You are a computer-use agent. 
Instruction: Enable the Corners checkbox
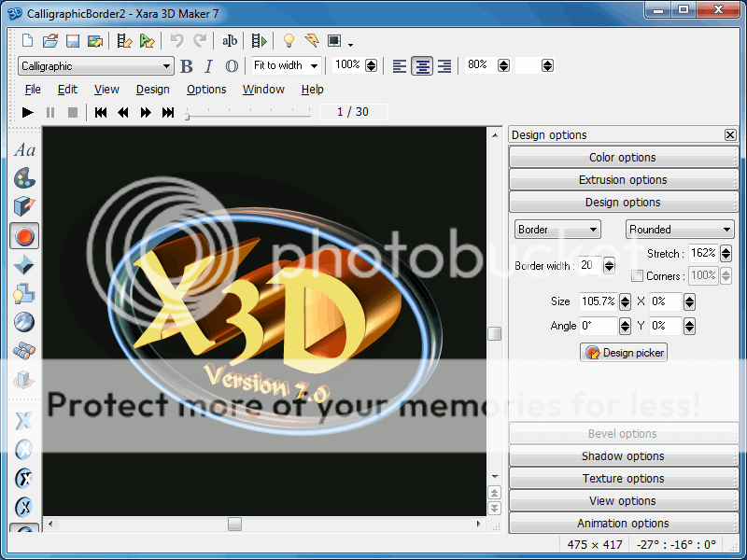tap(637, 276)
